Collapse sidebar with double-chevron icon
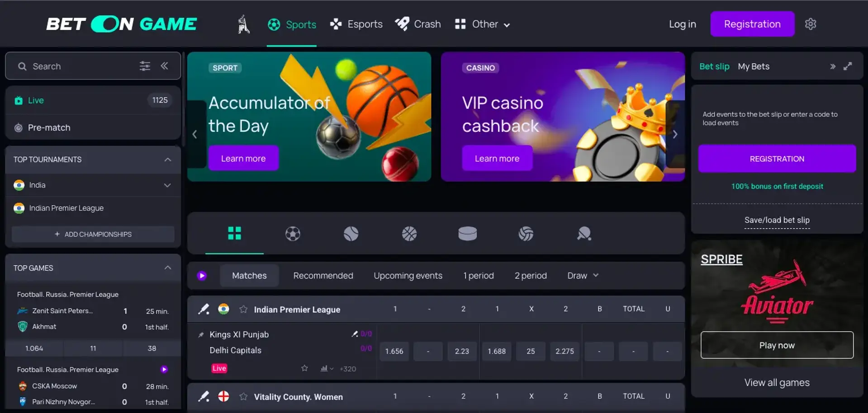868x413 pixels. [164, 66]
